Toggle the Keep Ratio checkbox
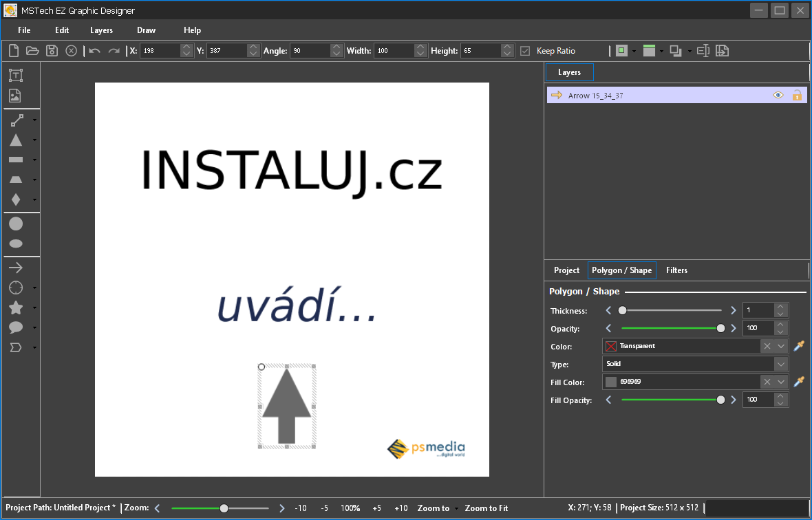 pyautogui.click(x=525, y=51)
